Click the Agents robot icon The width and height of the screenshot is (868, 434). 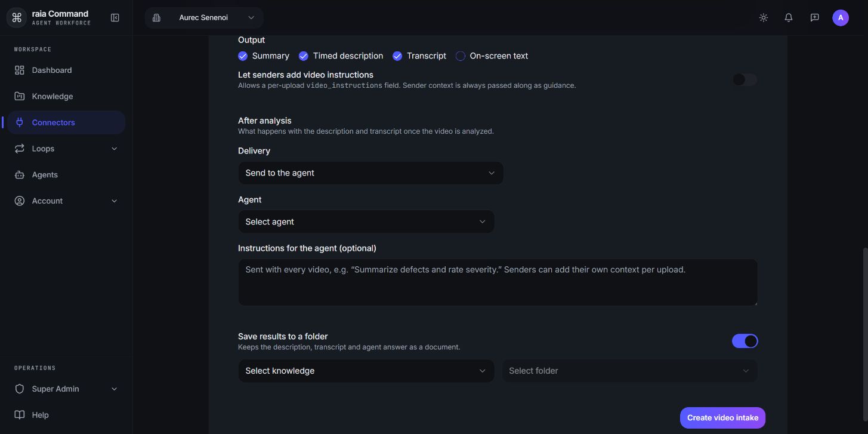[20, 175]
